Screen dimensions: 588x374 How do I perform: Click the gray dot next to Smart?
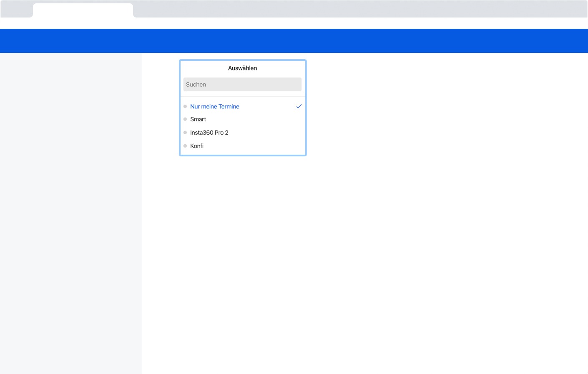click(185, 119)
